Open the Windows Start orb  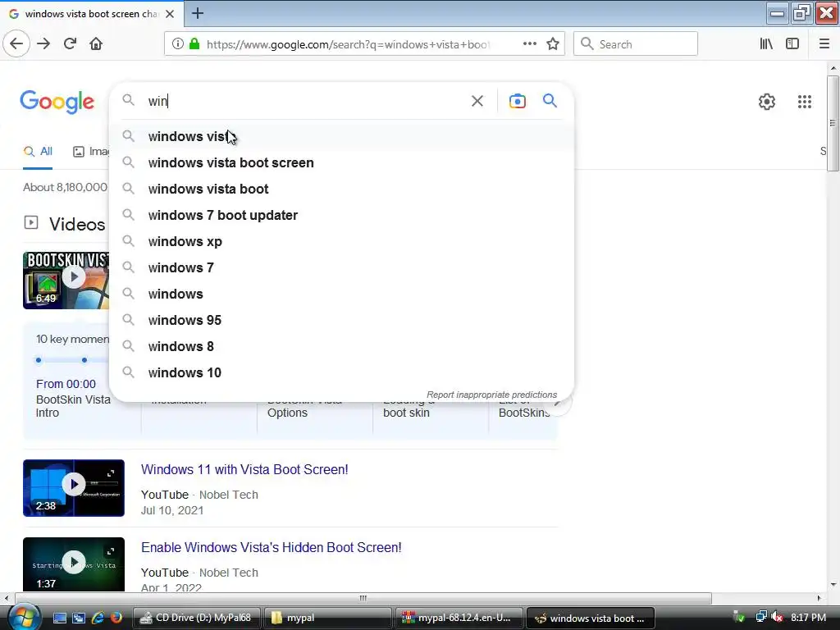click(x=24, y=618)
